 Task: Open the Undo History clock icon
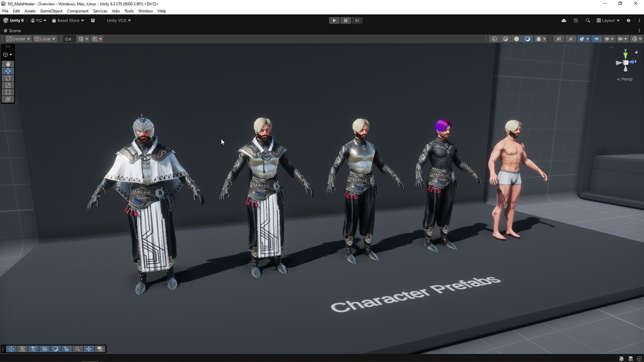tap(576, 20)
